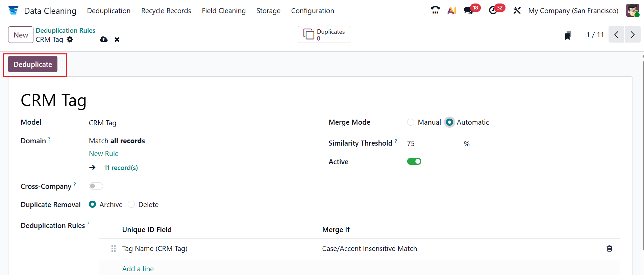
Task: Click the Add a line link
Action: [138, 269]
